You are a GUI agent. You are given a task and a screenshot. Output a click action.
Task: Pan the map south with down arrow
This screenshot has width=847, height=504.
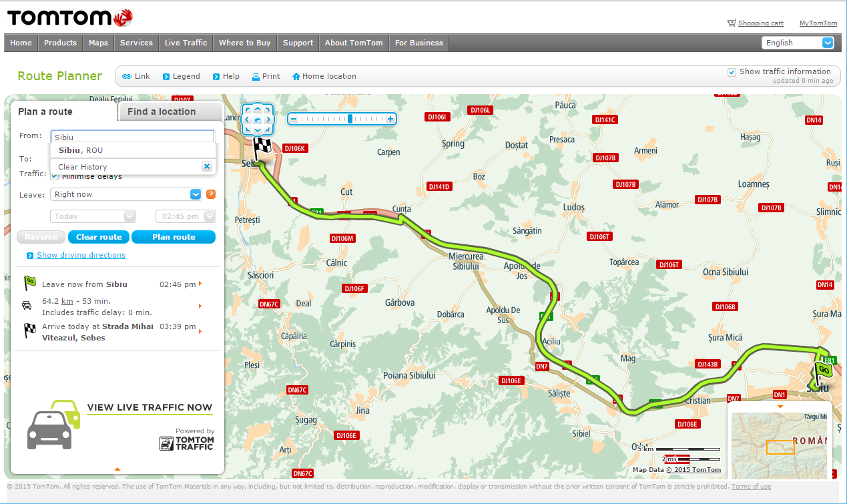coord(258,130)
